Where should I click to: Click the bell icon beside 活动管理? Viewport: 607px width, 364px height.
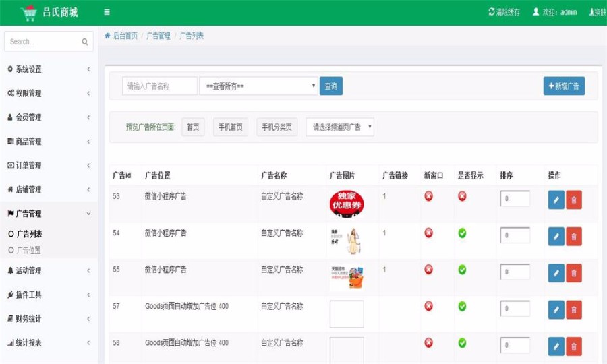point(10,270)
